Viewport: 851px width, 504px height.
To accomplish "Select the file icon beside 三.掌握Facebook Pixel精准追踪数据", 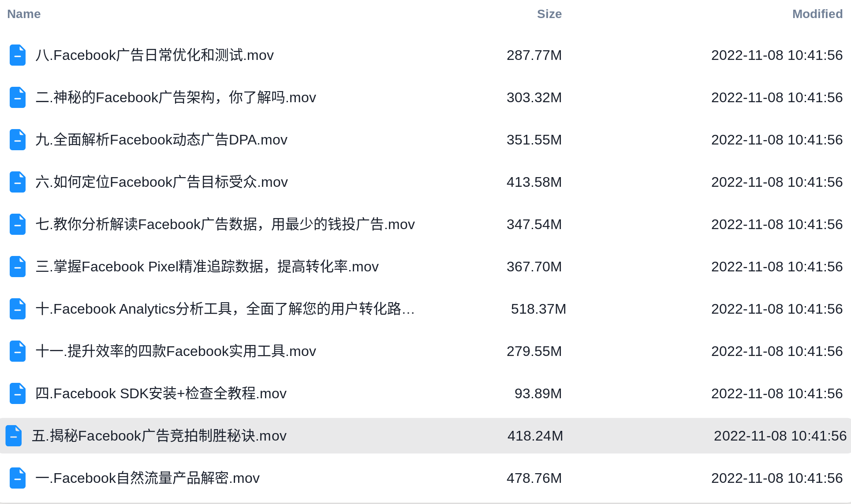I will coord(18,267).
